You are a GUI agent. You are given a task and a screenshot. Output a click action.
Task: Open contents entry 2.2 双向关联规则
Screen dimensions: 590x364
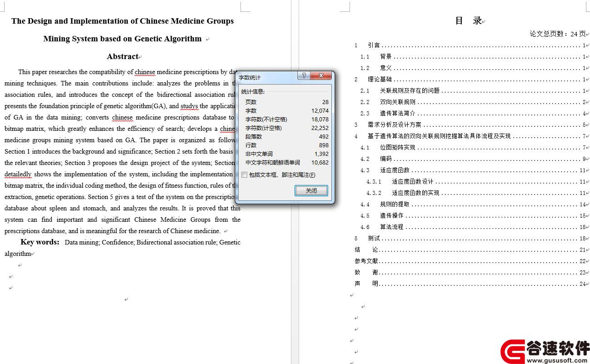click(x=474, y=102)
